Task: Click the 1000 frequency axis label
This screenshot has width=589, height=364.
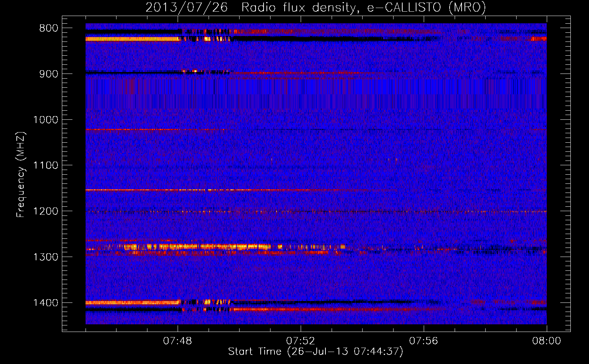Action: point(46,120)
